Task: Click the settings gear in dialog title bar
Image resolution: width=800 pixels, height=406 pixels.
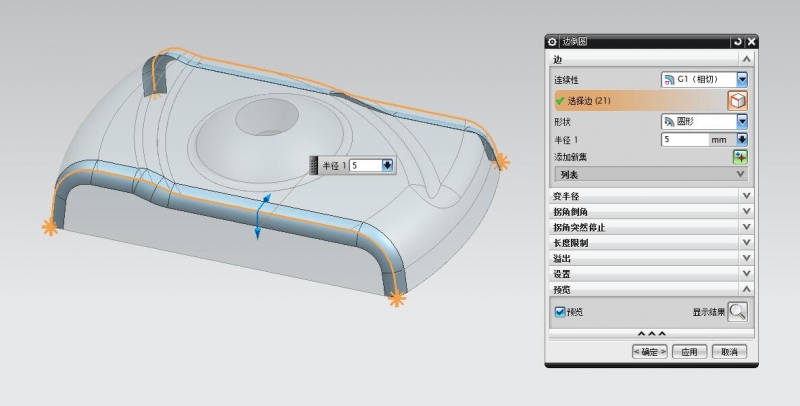Action: pyautogui.click(x=552, y=42)
